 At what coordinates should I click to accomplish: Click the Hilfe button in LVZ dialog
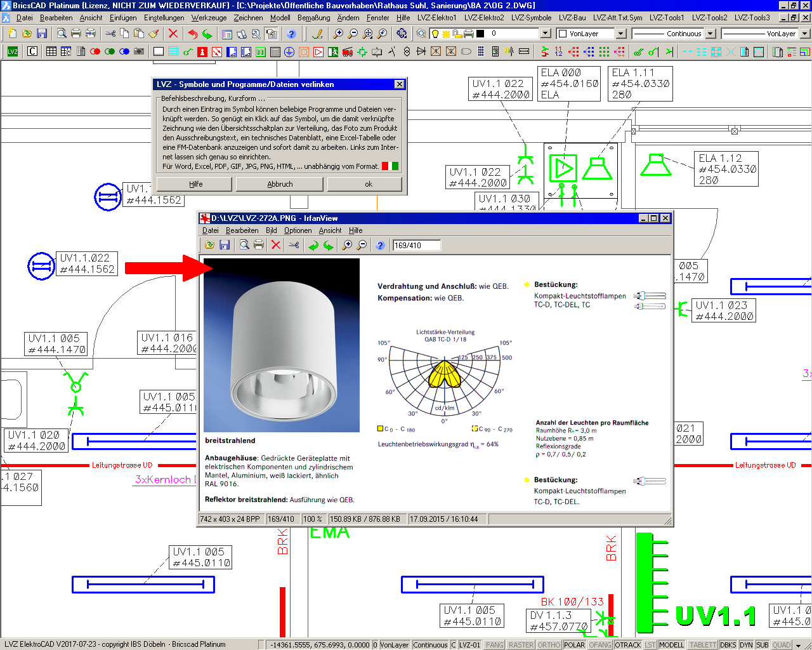(195, 184)
